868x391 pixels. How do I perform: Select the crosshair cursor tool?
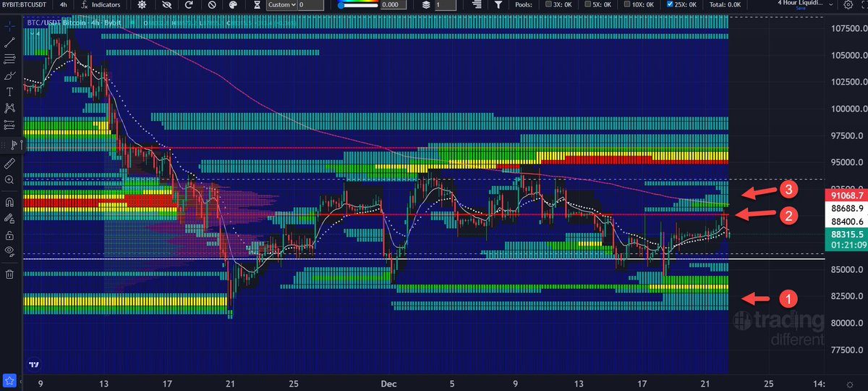click(9, 25)
